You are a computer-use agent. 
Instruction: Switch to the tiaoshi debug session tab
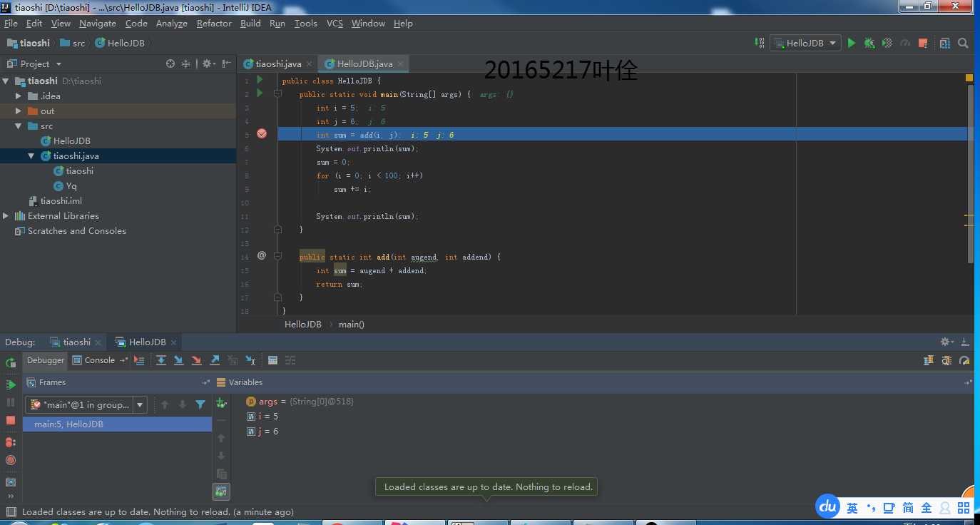click(76, 342)
